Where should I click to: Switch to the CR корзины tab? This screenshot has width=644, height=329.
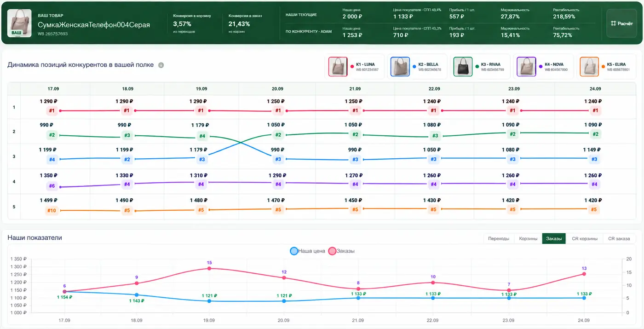coord(585,238)
